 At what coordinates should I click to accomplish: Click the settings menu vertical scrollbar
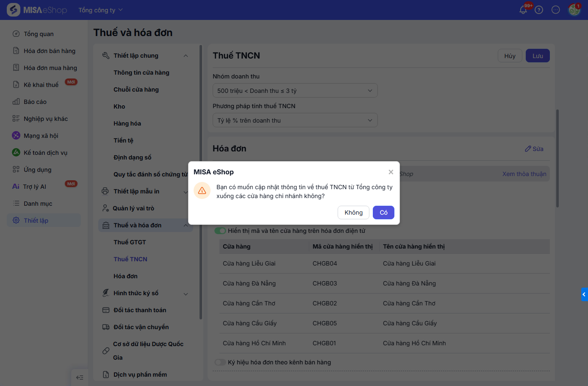click(x=201, y=182)
